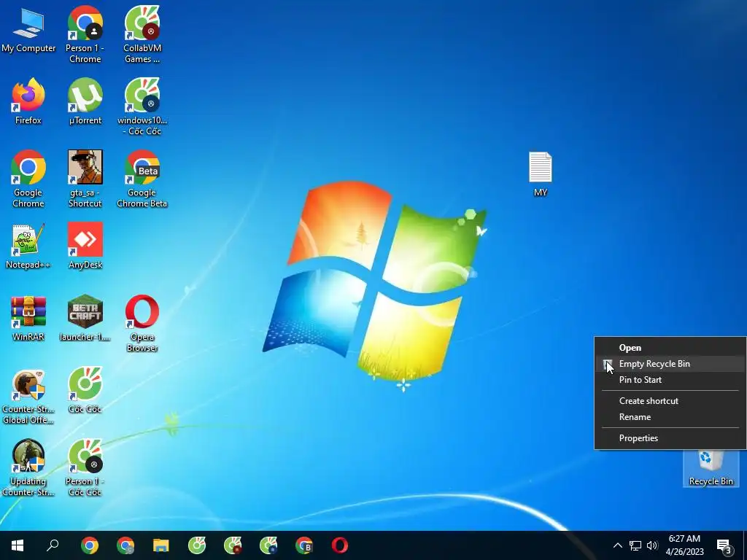The image size is (747, 560).
Task: Select the plain Cốc Cốc desktop icon
Action: 85,391
